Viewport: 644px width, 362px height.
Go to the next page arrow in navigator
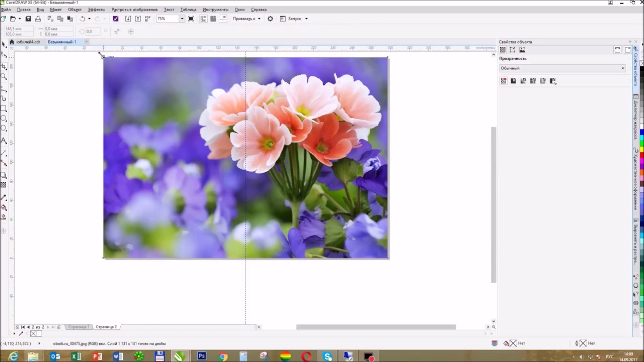[48, 327]
